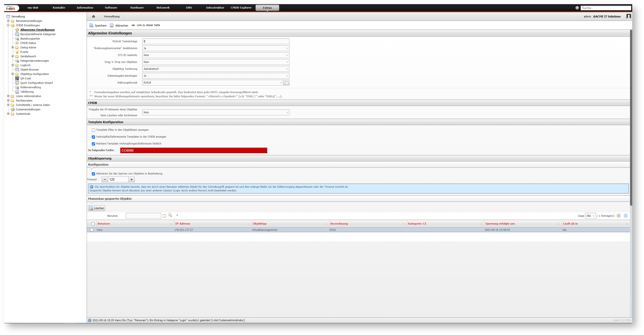Click the user profile icon top right
The width and height of the screenshot is (644, 335).
[629, 16]
